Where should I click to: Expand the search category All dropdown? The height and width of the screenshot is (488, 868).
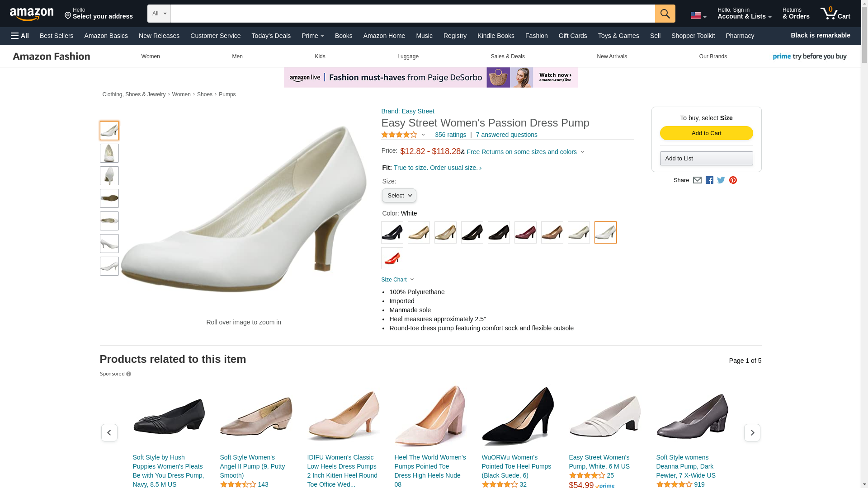(x=159, y=14)
